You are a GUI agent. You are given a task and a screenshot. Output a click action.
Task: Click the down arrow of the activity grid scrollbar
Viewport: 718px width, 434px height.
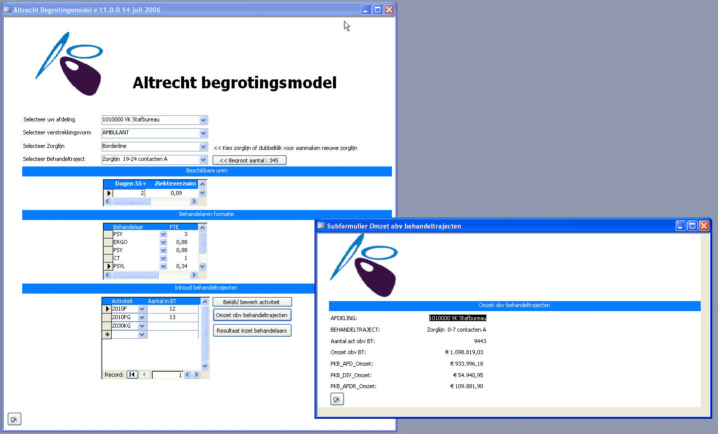click(x=205, y=366)
